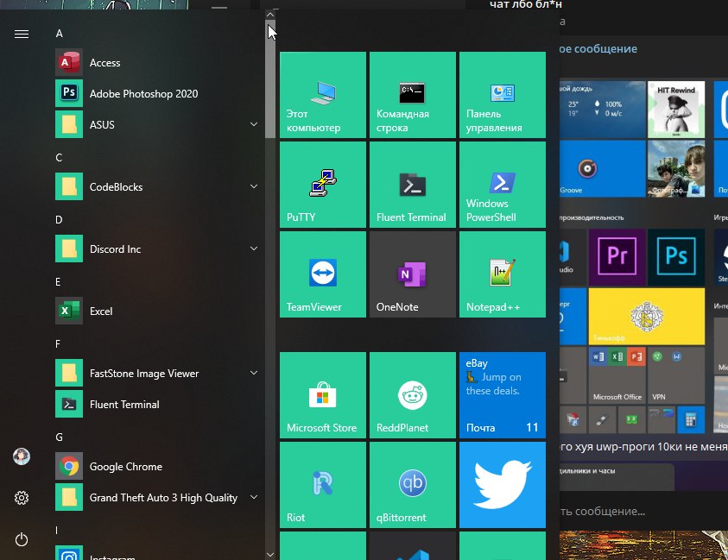Screen dimensions: 728x560
Task: Open Google Chrome from the app list
Action: pos(157,467)
